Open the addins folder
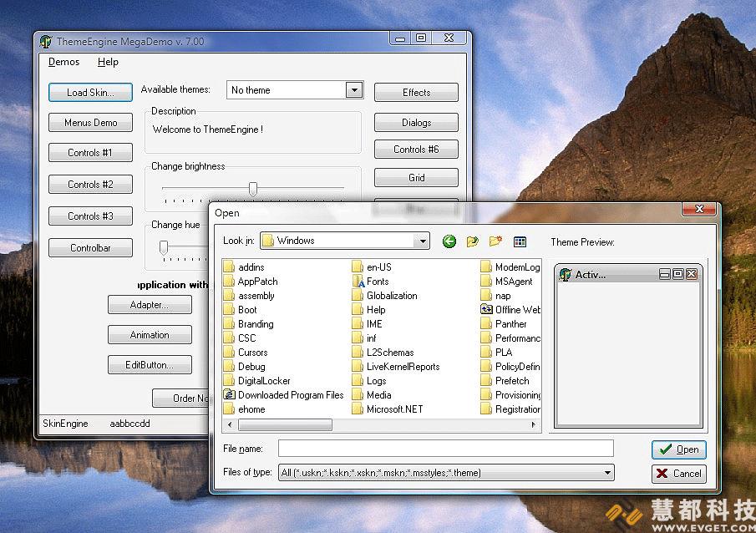Image resolution: width=756 pixels, height=533 pixels. click(245, 267)
